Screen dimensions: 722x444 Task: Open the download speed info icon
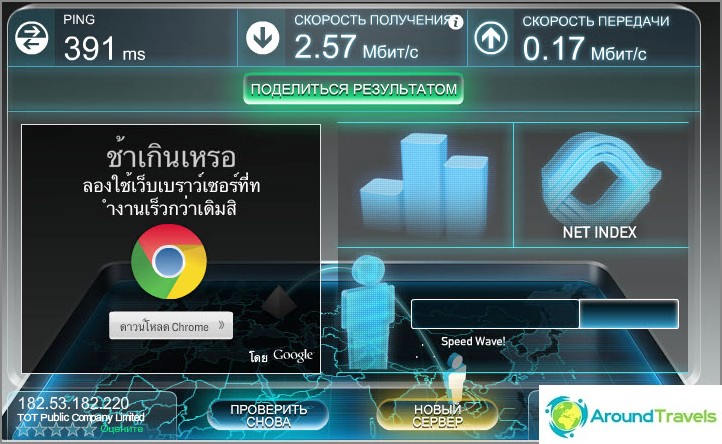(x=456, y=22)
